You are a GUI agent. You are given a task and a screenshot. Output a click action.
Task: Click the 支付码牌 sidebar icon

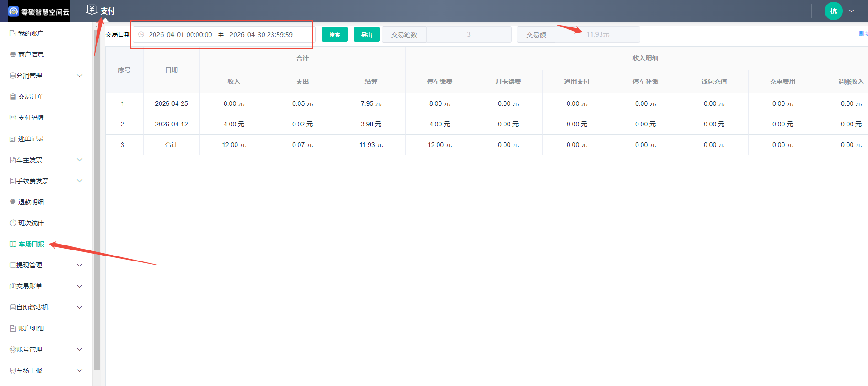pos(13,118)
